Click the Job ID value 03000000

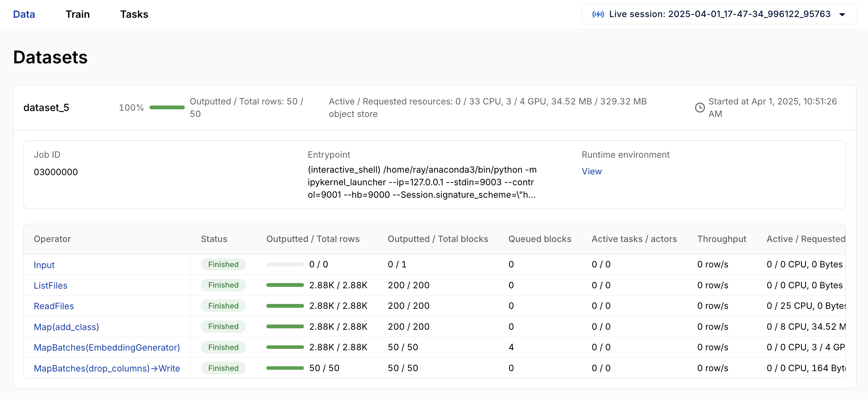pos(56,172)
